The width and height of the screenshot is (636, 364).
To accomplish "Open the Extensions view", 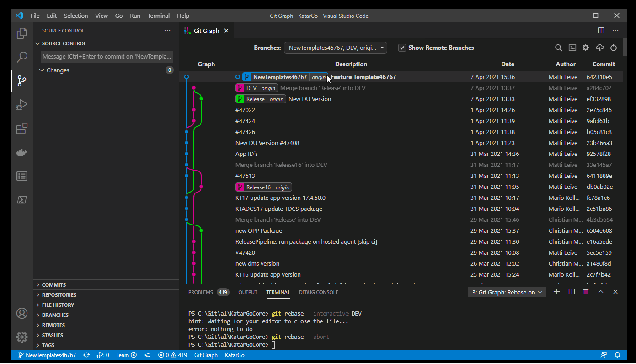I will 21,128.
